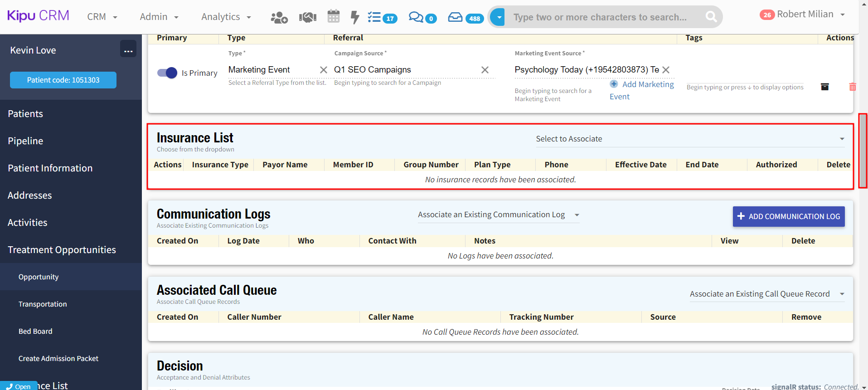Open Associate an Existing Call Queue Record dropdown

click(x=766, y=294)
